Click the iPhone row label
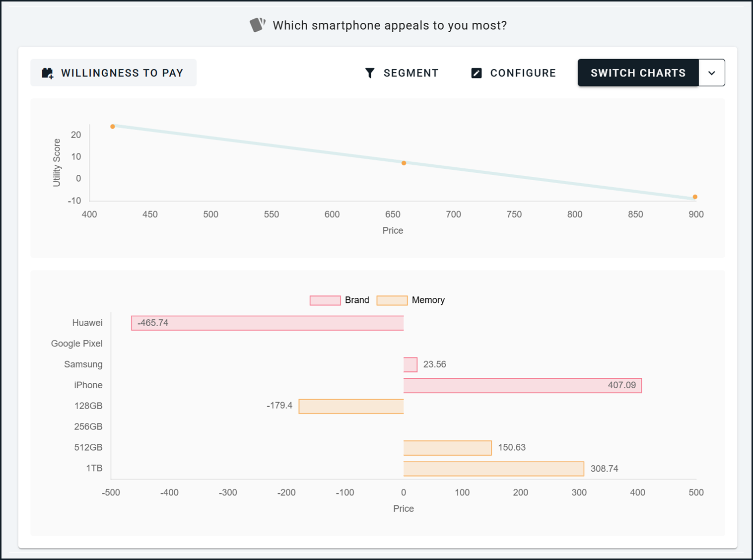753x560 pixels. [x=88, y=385]
